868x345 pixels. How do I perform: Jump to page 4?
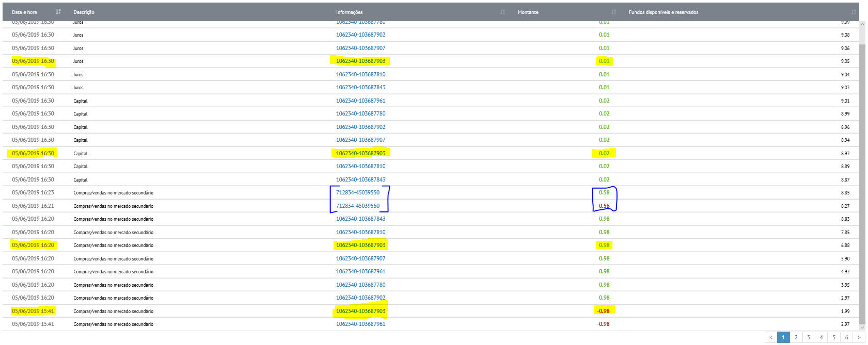821,337
